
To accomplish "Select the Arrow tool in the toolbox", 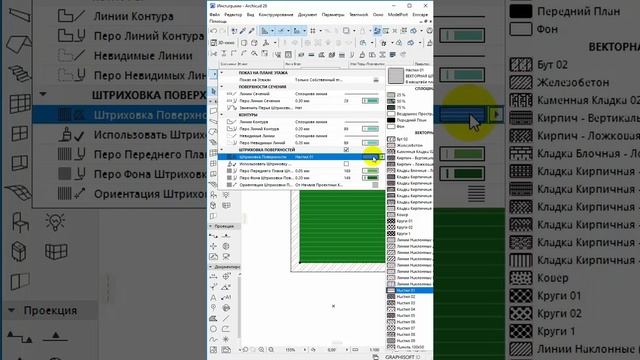I will (213, 91).
